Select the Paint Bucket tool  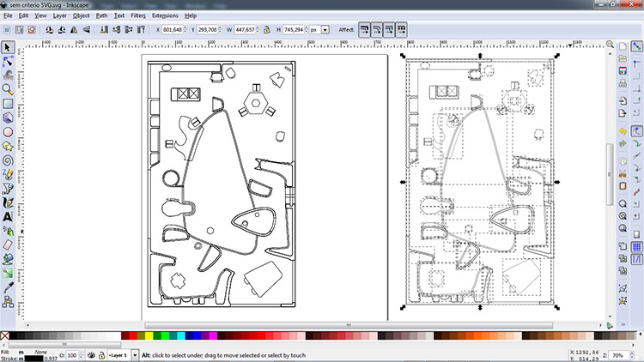point(8,259)
